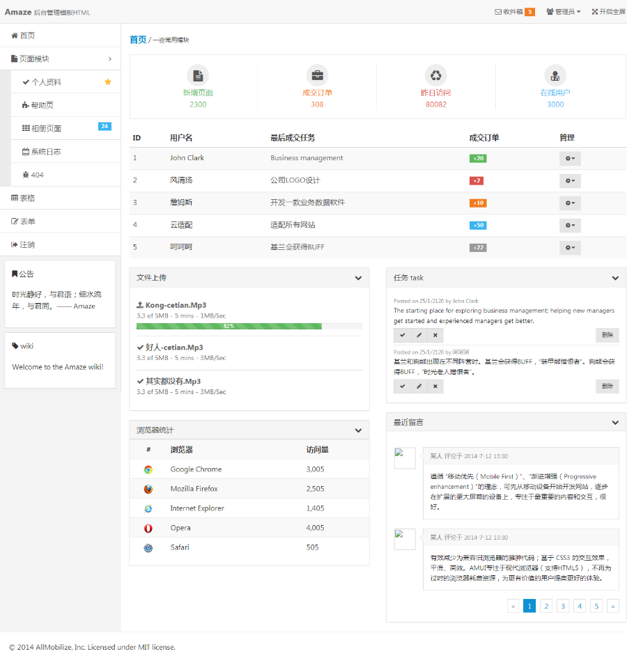The height and width of the screenshot is (672, 627).
Task: Expand the 页面模块 sidebar chevron
Action: click(x=110, y=58)
